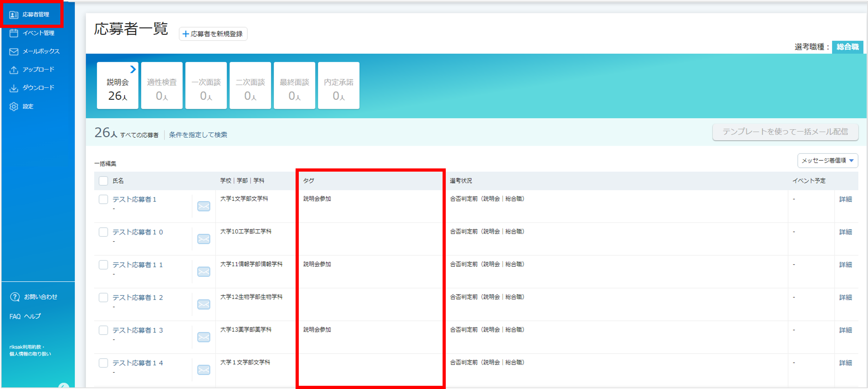Image resolution: width=868 pixels, height=389 pixels.
Task: Click 詳細 for テスト応募者１０
Action: [x=845, y=232]
